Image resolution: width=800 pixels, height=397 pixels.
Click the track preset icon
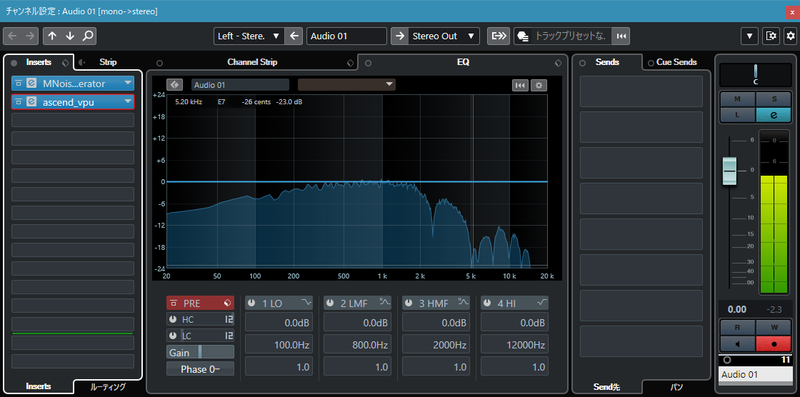pyautogui.click(x=522, y=36)
